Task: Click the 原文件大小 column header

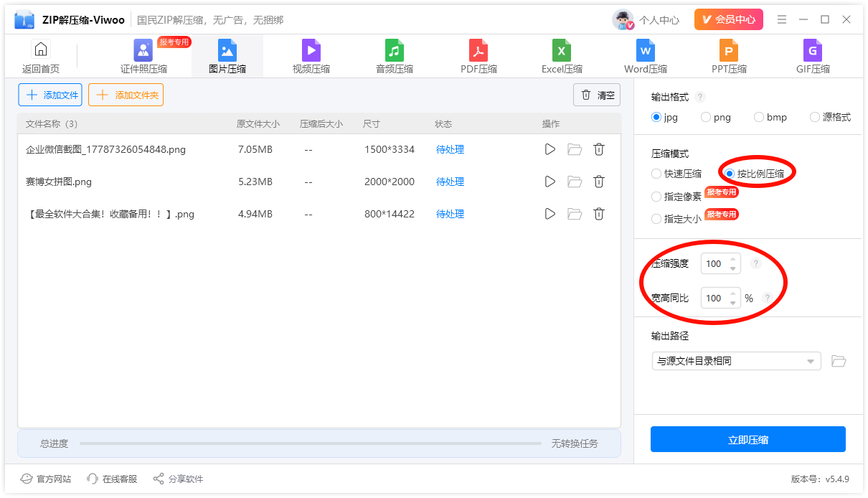Action: coord(258,124)
